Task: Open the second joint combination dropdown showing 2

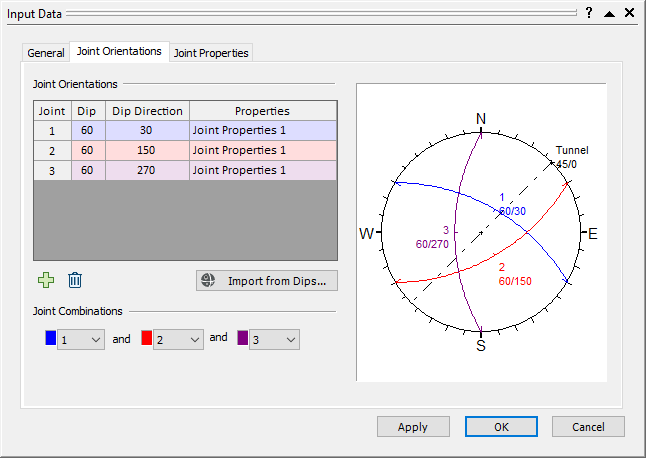Action: [178, 339]
